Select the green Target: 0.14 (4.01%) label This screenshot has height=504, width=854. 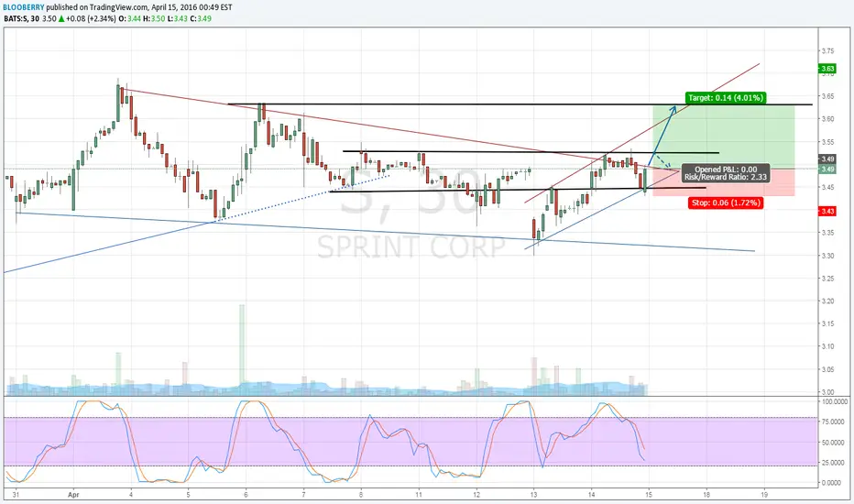coord(726,97)
